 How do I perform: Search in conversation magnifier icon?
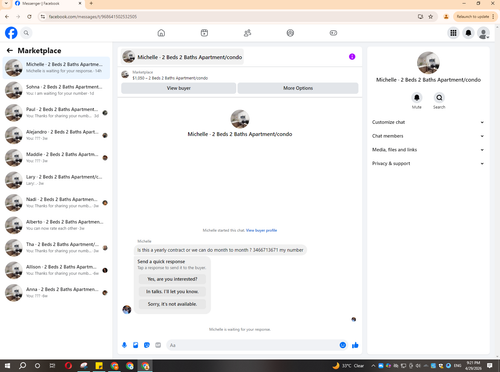(x=439, y=98)
